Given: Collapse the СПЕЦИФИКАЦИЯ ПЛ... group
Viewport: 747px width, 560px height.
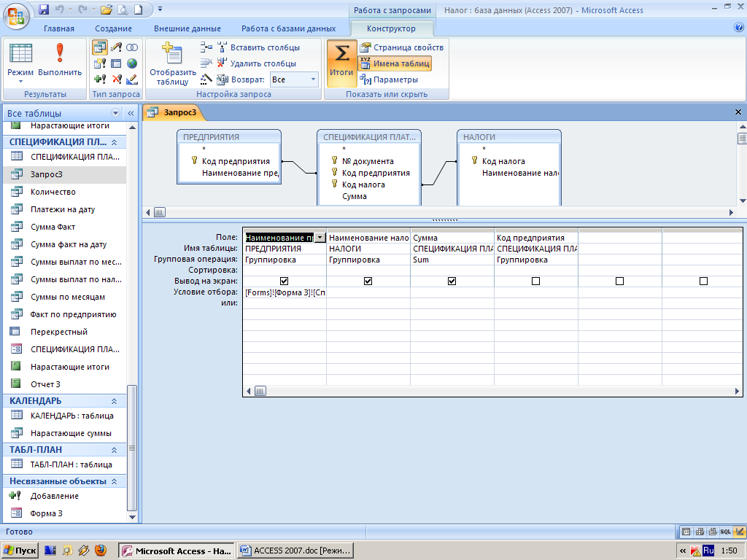Looking at the screenshot, I should [x=115, y=142].
